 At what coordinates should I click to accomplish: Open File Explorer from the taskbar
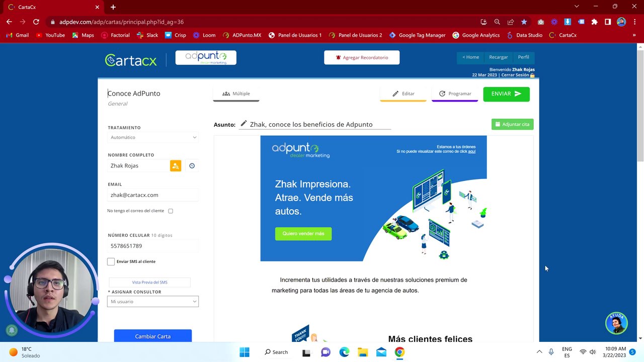363,352
